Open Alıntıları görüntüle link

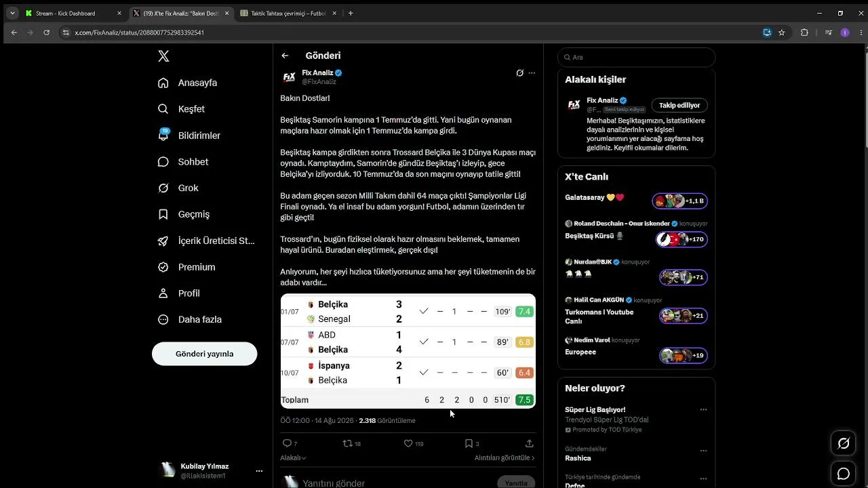coord(505,458)
